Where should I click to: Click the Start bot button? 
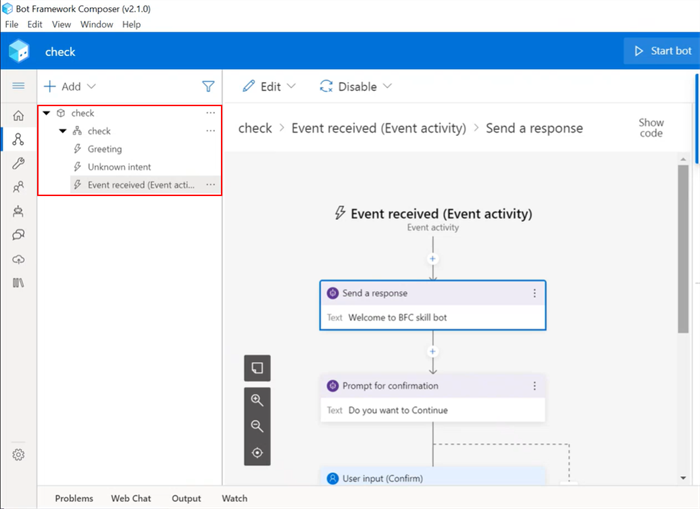click(x=661, y=51)
